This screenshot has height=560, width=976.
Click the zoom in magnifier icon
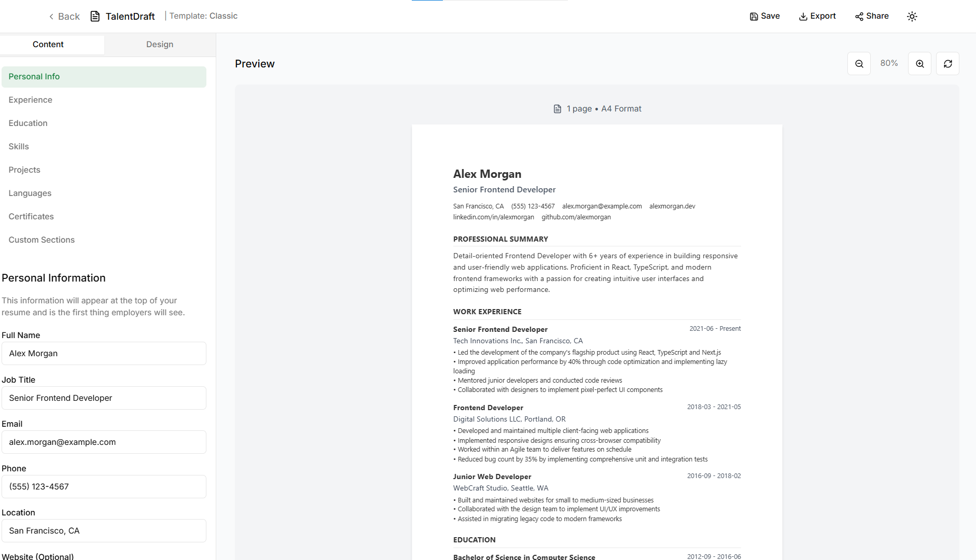click(x=919, y=64)
